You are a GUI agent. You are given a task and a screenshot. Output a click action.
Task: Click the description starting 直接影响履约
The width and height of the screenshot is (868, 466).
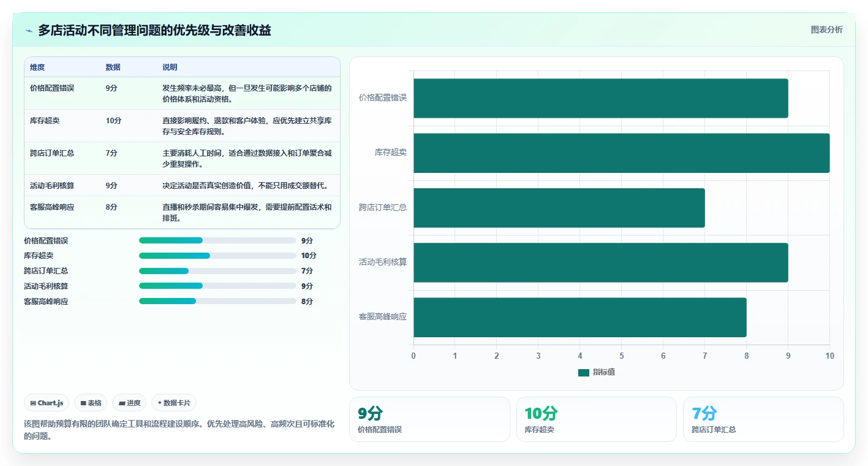[247, 126]
